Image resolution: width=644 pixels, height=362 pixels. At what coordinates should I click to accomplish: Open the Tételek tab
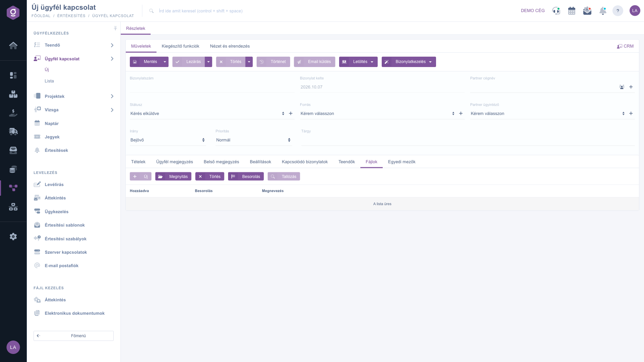tap(138, 162)
